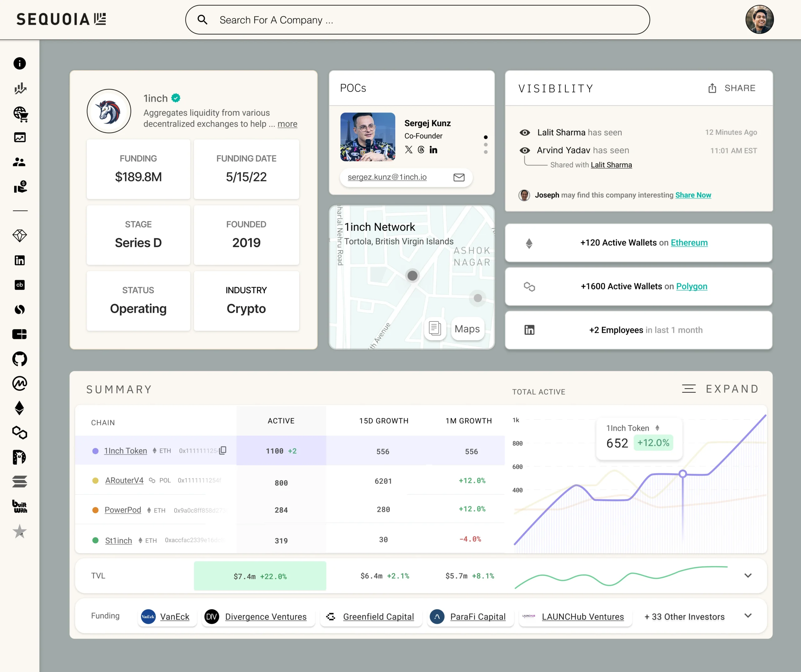This screenshot has height=672, width=801.
Task: Select the ARouterV4 chain row
Action: point(124,480)
